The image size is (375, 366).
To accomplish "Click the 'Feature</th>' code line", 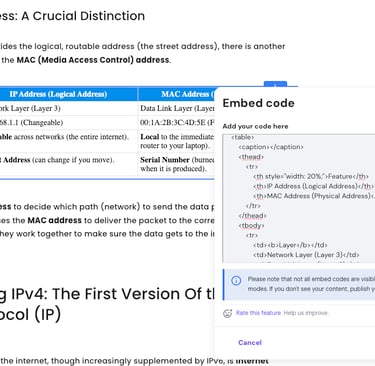I will coord(311,176).
